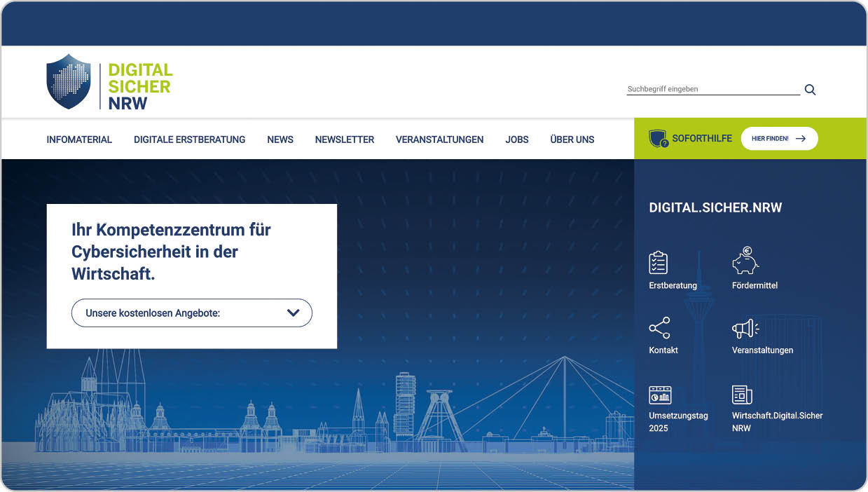This screenshot has width=868, height=492.
Task: Open the Infomaterial menu item
Action: click(79, 139)
